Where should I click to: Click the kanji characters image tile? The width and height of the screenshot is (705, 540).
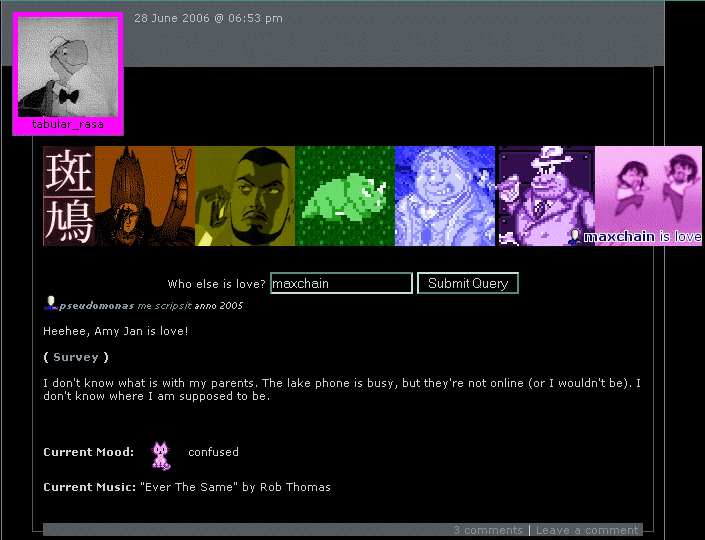[69, 196]
